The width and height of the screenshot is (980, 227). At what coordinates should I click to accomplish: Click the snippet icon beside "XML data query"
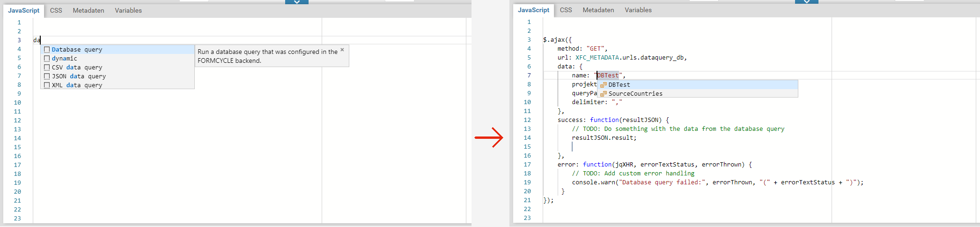coord(47,85)
